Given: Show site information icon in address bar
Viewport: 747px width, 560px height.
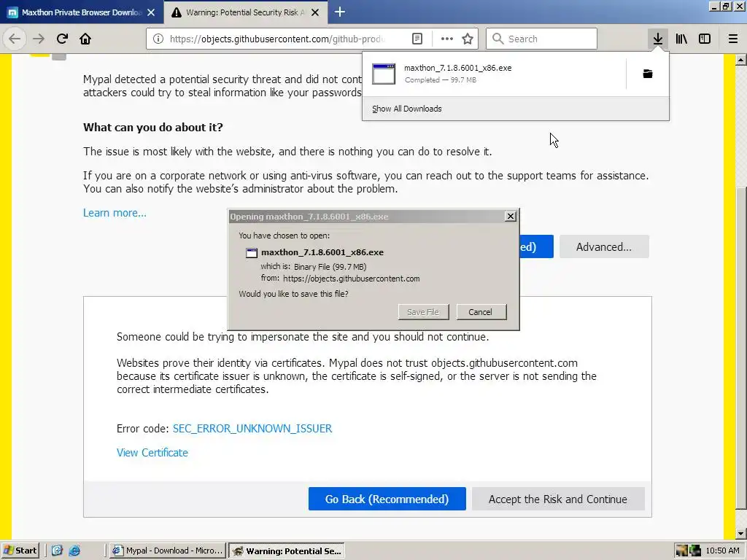Looking at the screenshot, I should [x=158, y=39].
